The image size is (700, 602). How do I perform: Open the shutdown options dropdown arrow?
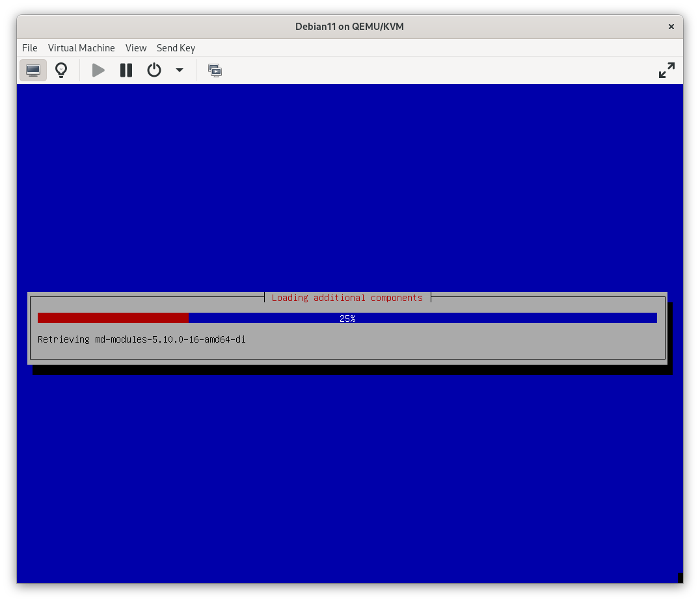pyautogui.click(x=180, y=70)
